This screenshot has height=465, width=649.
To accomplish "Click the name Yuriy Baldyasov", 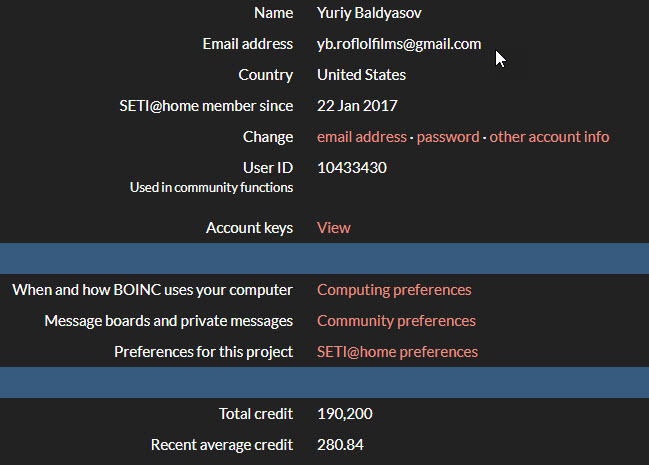I will (369, 13).
